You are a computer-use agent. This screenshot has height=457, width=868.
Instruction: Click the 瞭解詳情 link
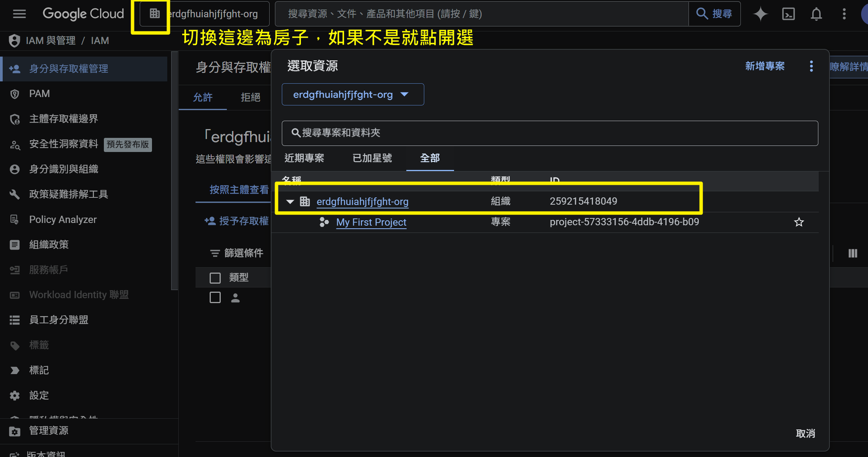point(849,67)
